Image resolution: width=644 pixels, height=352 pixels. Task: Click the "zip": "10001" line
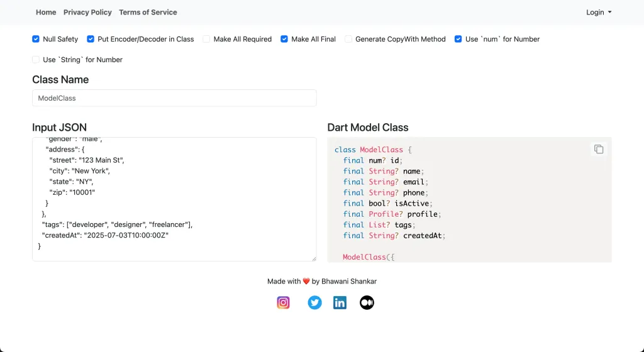[72, 192]
